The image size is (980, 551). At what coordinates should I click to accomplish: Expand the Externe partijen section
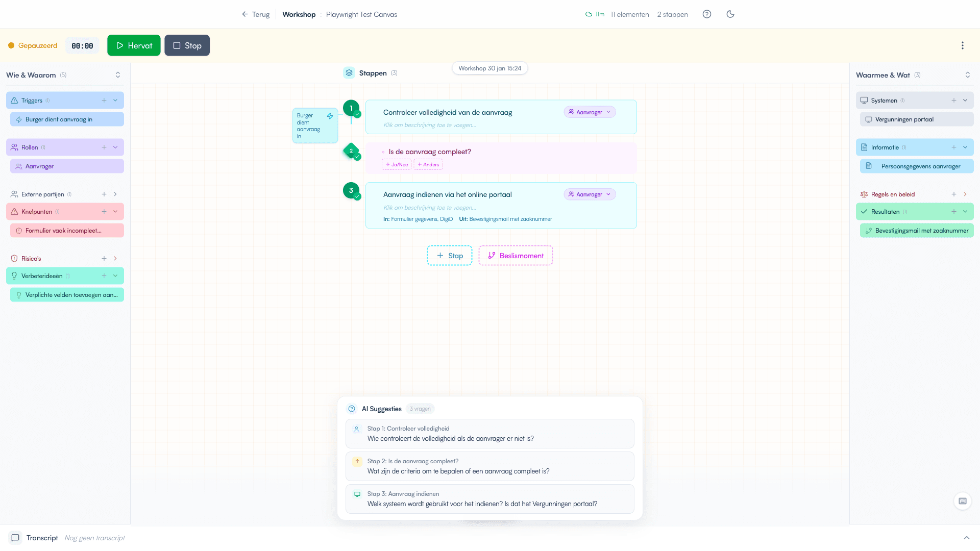click(x=115, y=194)
